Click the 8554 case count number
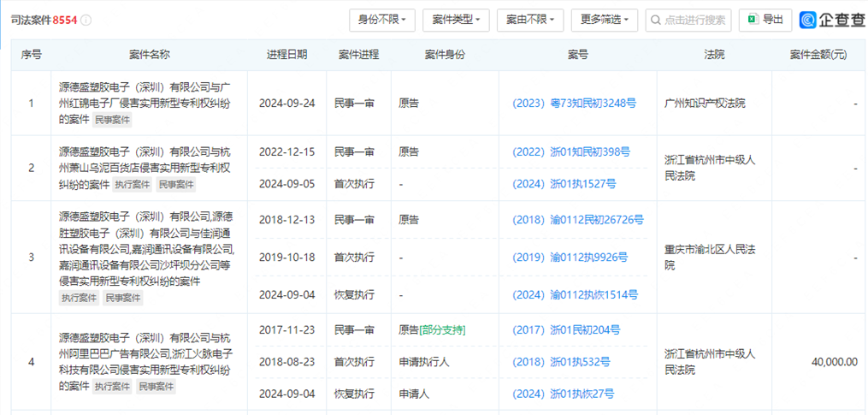The height and width of the screenshot is (415, 868). [65, 21]
